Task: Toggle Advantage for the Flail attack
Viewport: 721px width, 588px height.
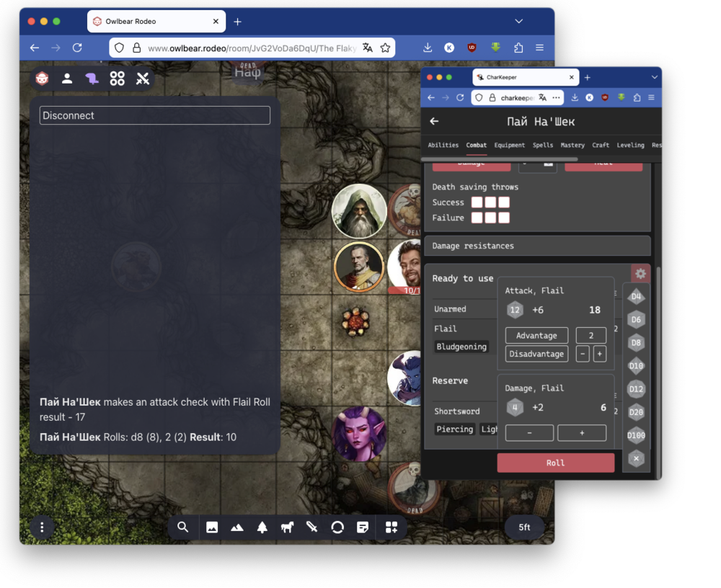Action: point(536,336)
